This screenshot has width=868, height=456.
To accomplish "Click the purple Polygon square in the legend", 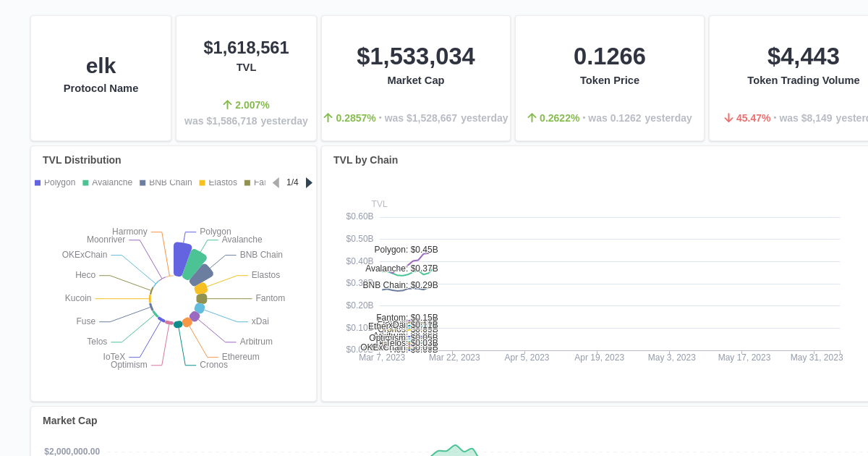I will click(x=37, y=182).
